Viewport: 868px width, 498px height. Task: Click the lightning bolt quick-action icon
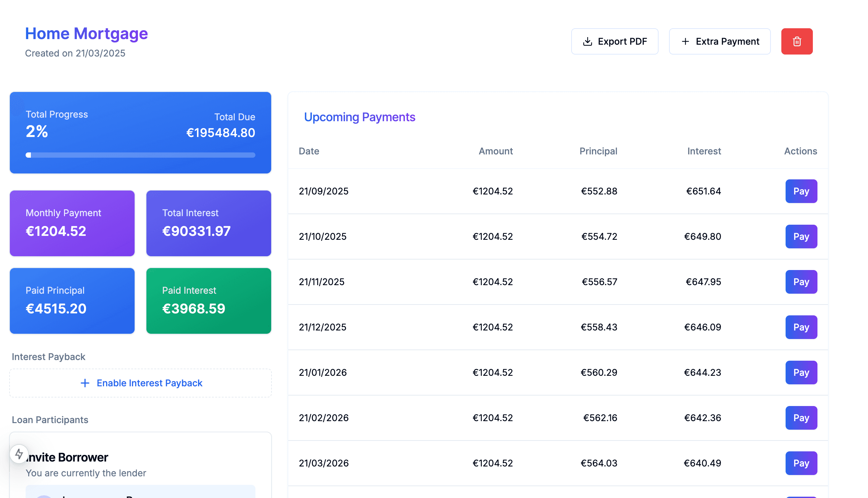19,455
